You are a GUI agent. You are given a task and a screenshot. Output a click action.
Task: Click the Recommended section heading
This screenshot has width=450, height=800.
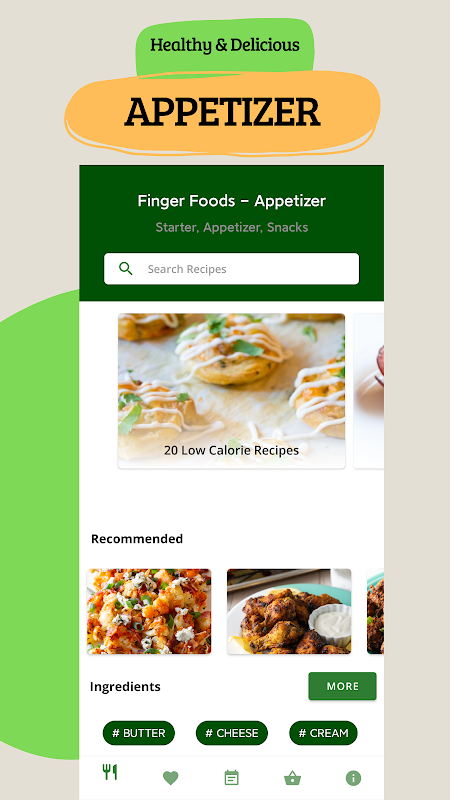(x=137, y=539)
